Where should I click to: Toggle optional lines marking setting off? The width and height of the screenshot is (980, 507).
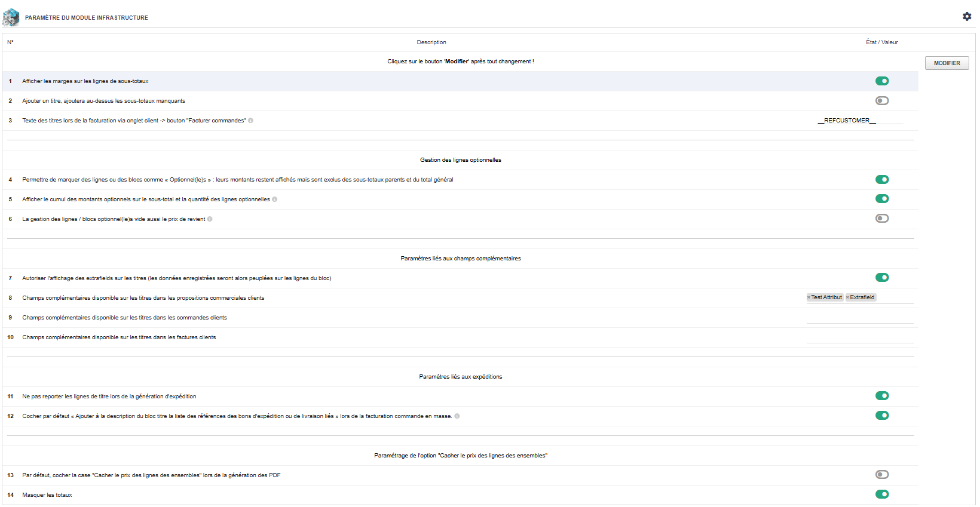click(x=882, y=180)
